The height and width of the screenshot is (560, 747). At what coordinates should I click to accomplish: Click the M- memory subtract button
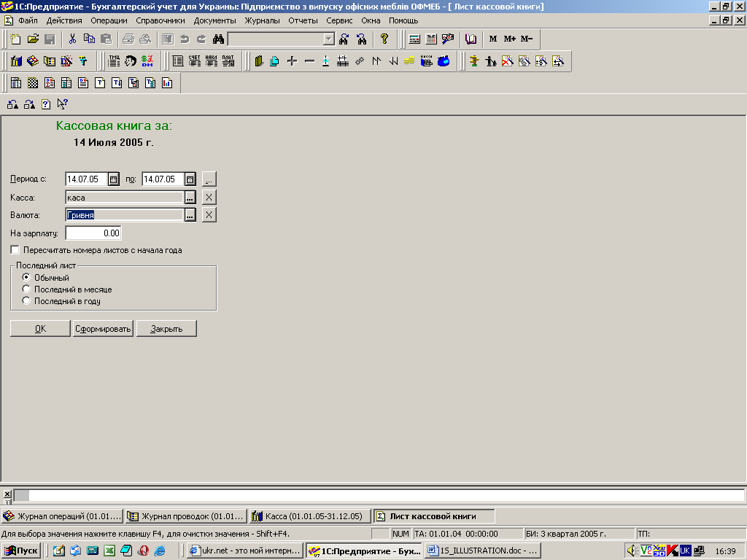(x=527, y=39)
